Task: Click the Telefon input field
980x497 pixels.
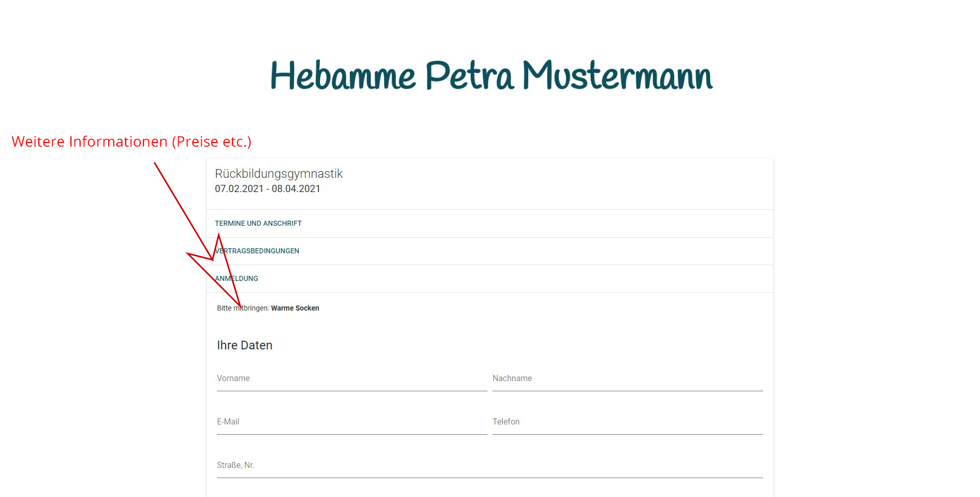Action: coord(627,422)
